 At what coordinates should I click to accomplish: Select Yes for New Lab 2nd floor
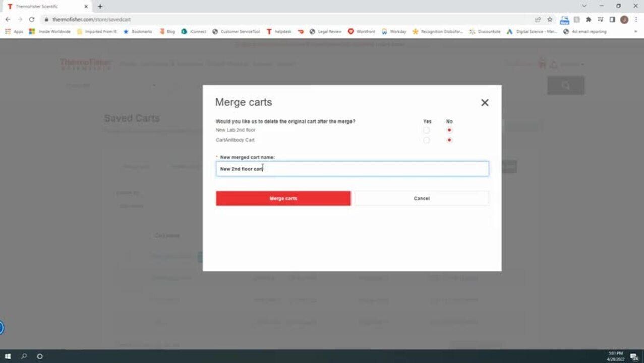coord(427,130)
